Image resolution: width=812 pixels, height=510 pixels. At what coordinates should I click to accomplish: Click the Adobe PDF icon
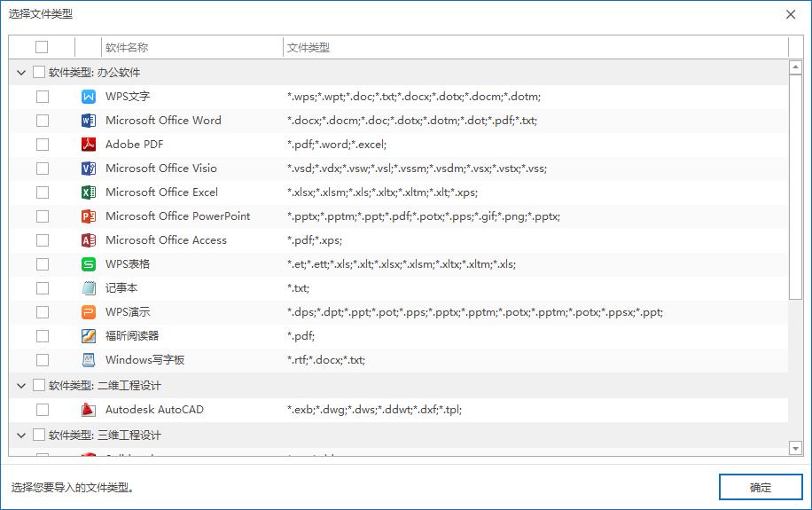coord(88,145)
